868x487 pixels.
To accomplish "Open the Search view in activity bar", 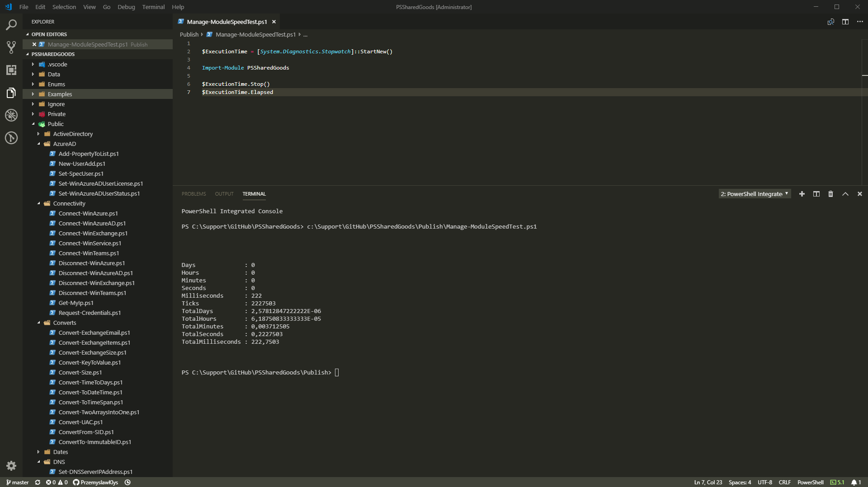I will tap(11, 25).
